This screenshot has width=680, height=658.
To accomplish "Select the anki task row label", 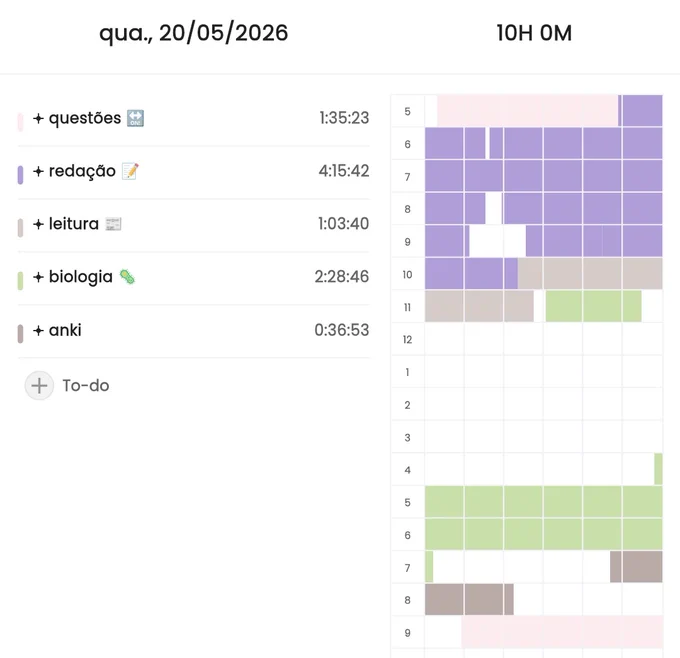I will tap(65, 331).
